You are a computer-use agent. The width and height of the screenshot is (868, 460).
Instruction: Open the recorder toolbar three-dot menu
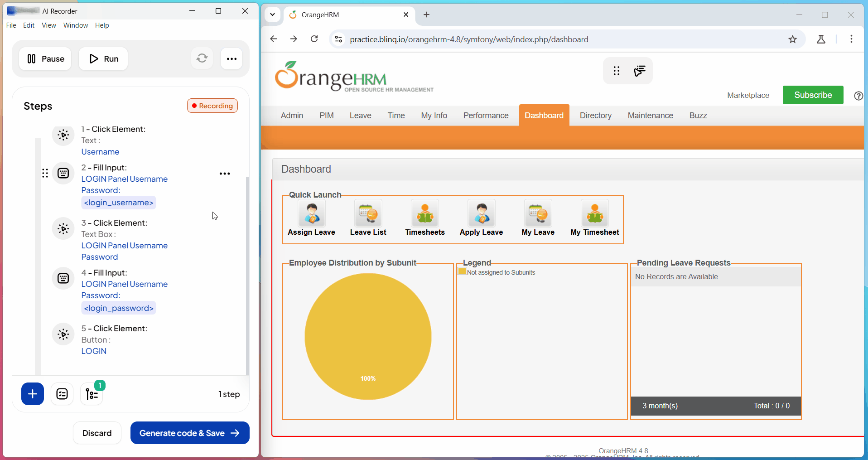(x=231, y=59)
